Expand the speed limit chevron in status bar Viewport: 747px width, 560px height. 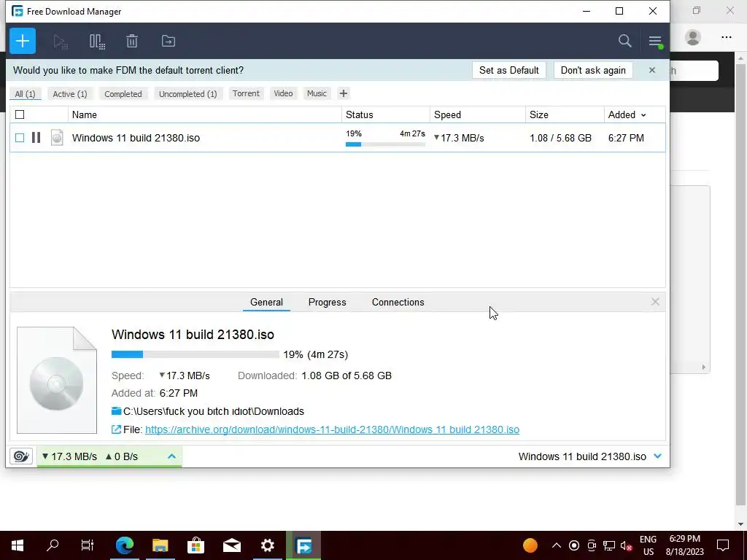click(171, 456)
